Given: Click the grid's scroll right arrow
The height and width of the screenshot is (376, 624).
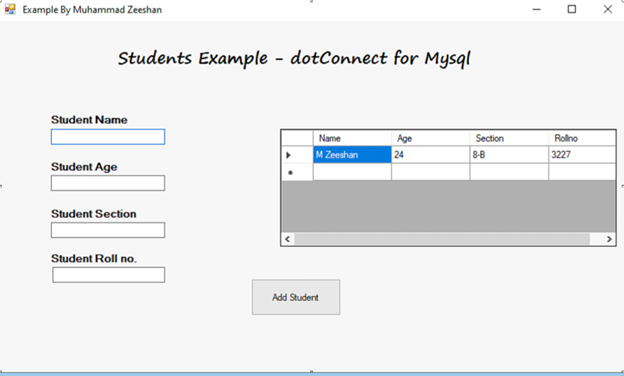Looking at the screenshot, I should 609,239.
